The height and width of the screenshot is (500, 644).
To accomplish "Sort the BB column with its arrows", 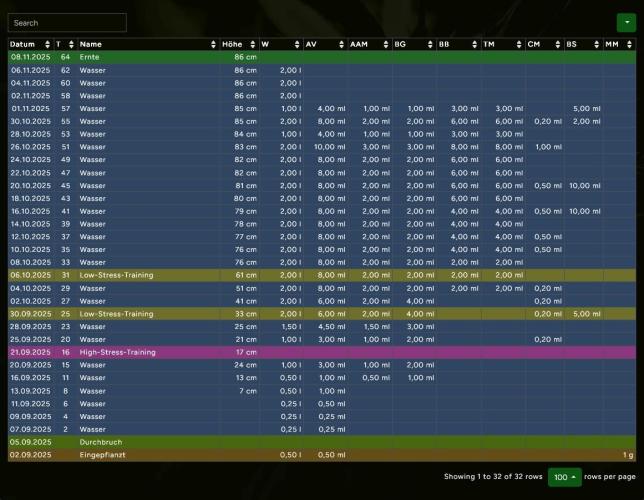I will tap(473, 45).
